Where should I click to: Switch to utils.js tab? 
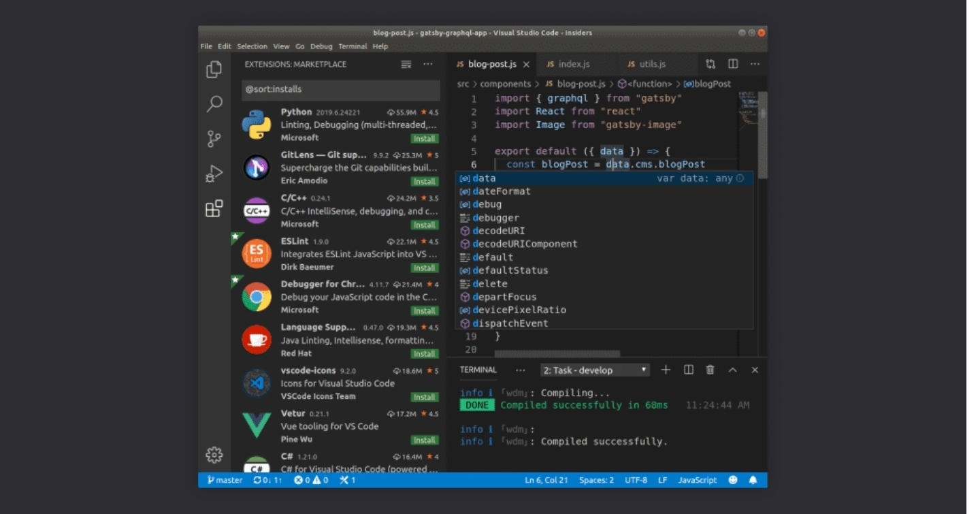(x=647, y=64)
